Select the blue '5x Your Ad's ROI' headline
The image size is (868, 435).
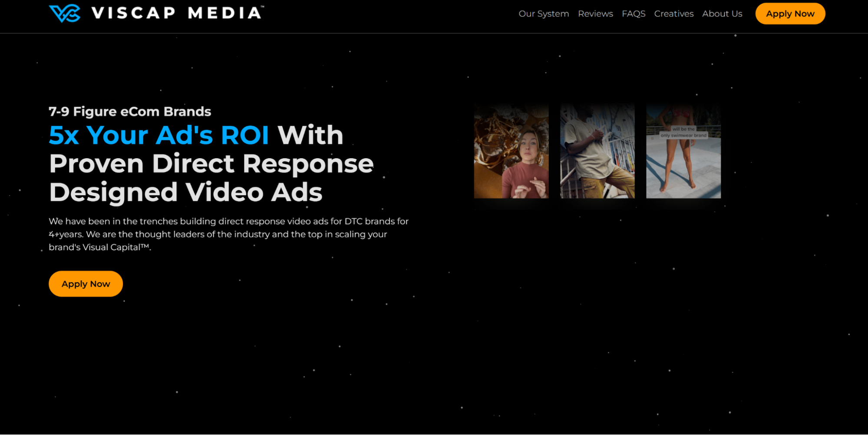(159, 135)
